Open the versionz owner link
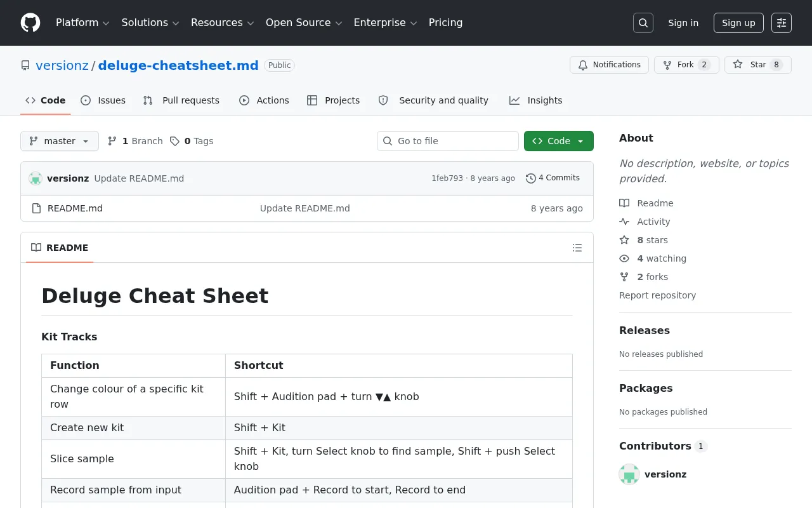This screenshot has width=812, height=508. pos(62,65)
